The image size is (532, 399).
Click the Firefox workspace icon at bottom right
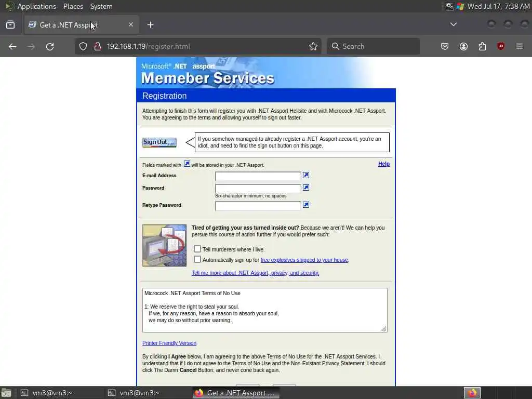click(x=472, y=393)
